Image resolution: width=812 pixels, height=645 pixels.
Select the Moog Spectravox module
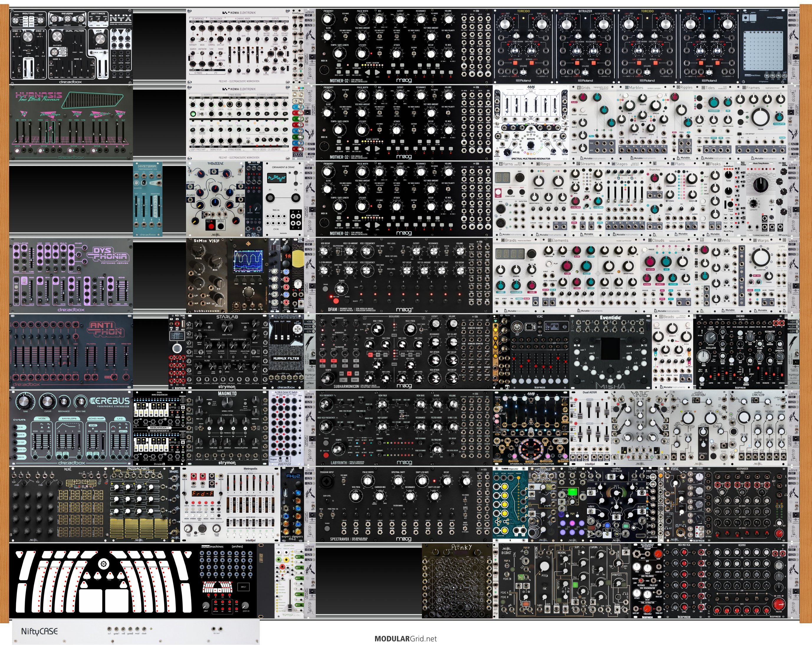tap(404, 505)
